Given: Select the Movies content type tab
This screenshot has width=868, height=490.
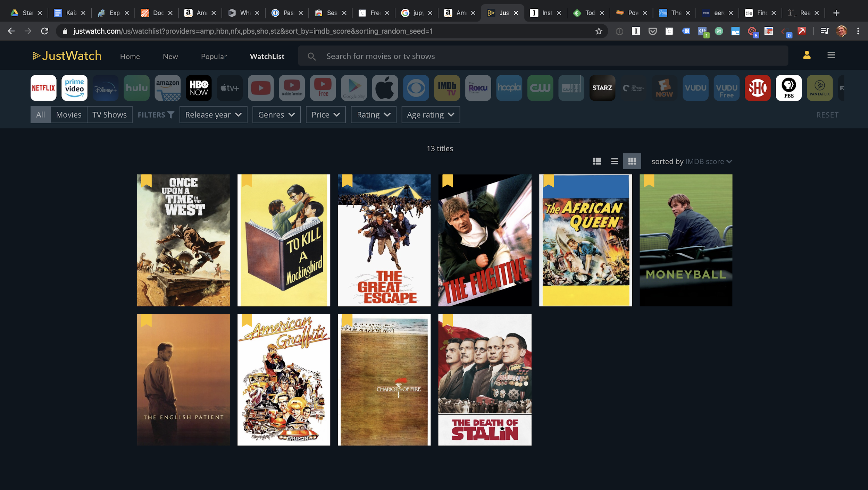Looking at the screenshot, I should click(x=69, y=115).
